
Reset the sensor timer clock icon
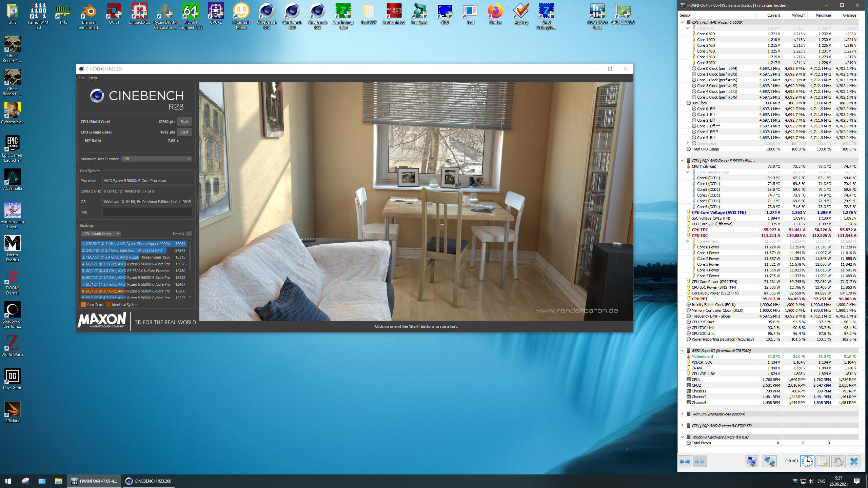tap(807, 462)
